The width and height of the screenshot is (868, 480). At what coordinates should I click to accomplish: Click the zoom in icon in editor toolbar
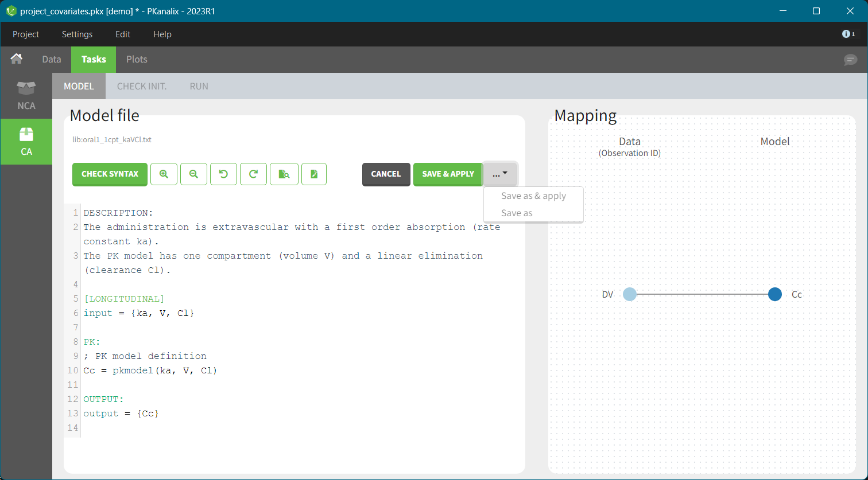164,174
